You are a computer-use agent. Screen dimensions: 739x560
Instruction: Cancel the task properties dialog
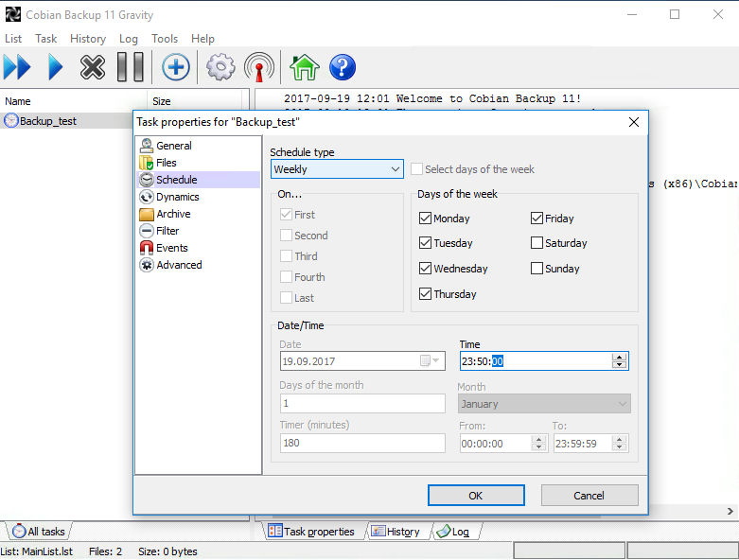pos(589,496)
